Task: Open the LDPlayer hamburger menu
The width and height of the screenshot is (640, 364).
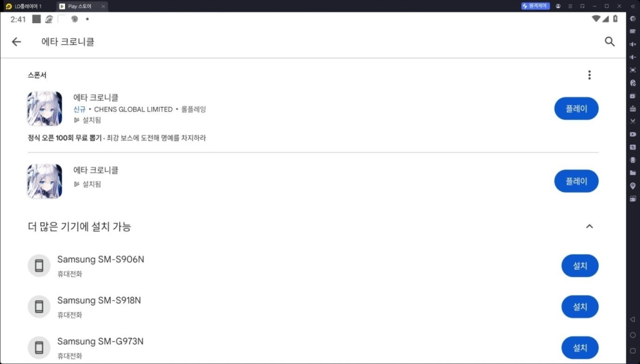Action: [570, 6]
